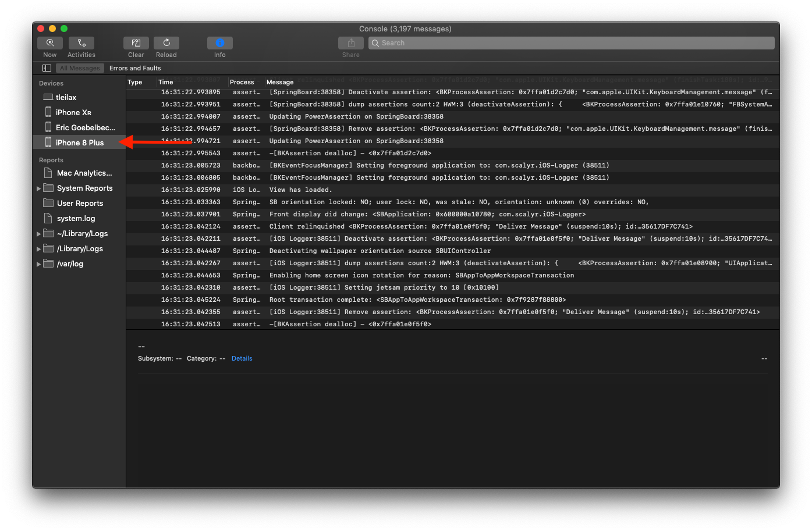Open system.log report file
812x531 pixels.
76,219
